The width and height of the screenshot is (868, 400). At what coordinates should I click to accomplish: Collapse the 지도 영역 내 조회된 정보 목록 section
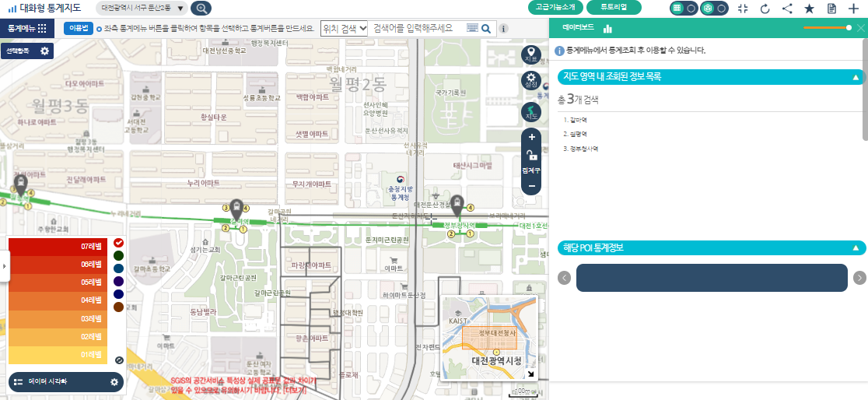pyautogui.click(x=856, y=77)
